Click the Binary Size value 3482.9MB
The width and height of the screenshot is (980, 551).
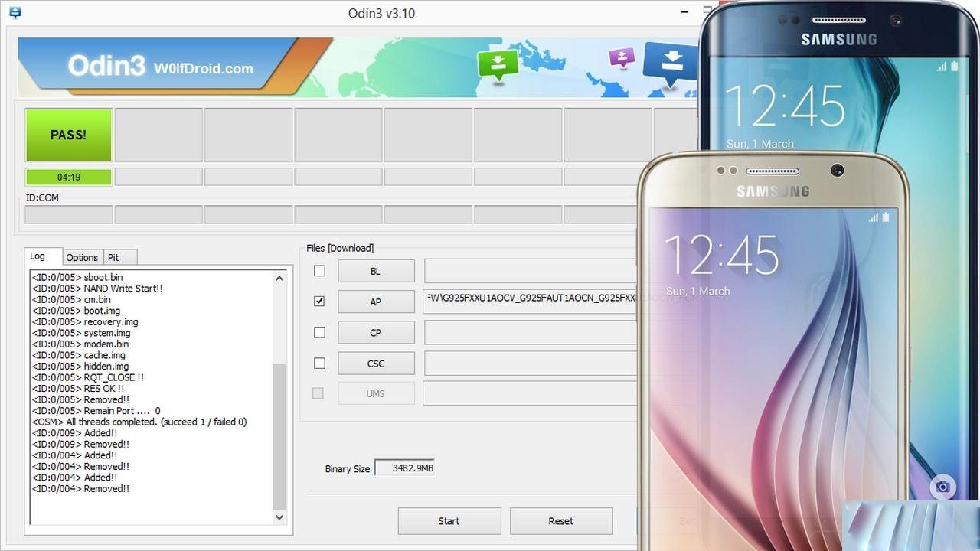point(405,468)
